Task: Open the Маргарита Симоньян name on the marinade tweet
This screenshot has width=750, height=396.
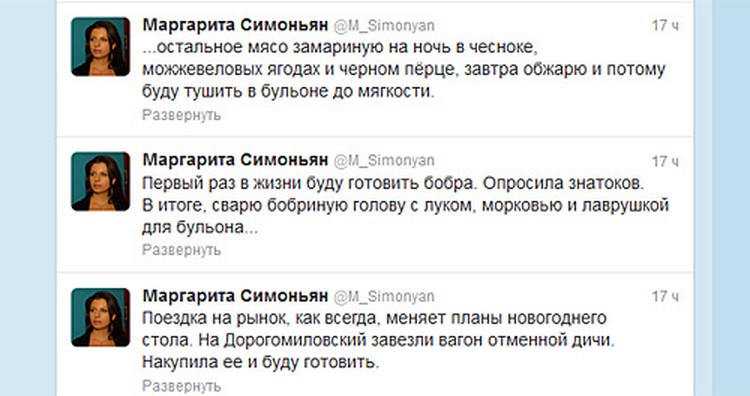Action: [x=235, y=25]
